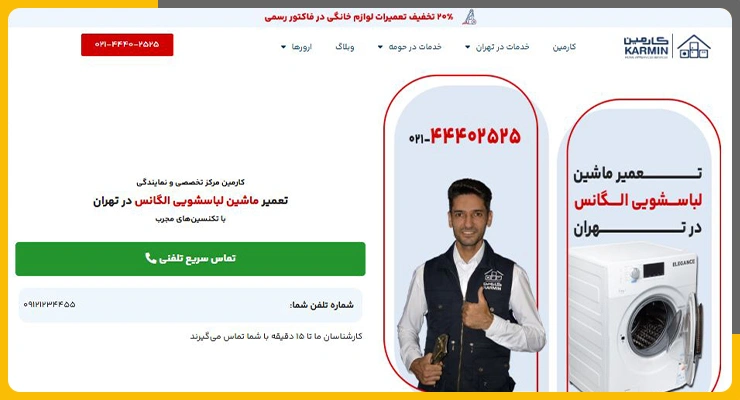Image resolution: width=740 pixels, height=400 pixels.
Task: Expand the ارورها dropdown arrow
Action: (x=283, y=47)
